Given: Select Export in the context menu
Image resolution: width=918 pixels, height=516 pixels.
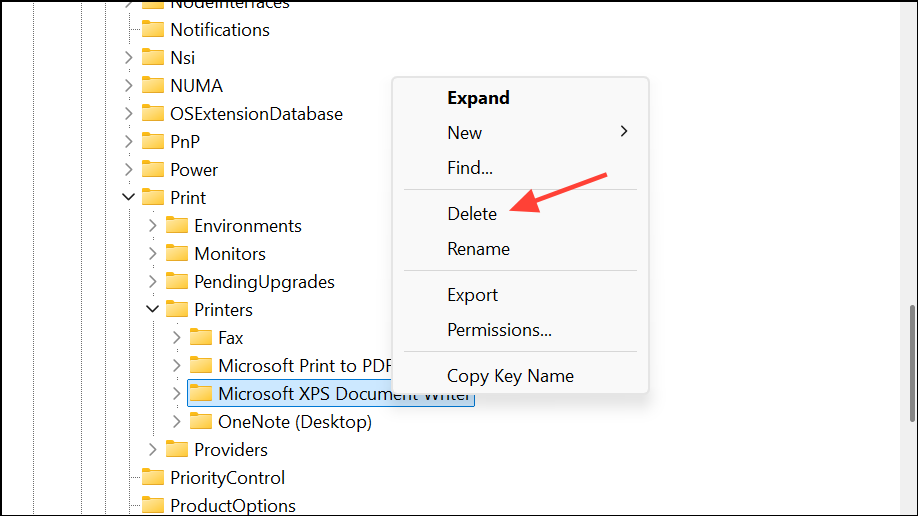Looking at the screenshot, I should coord(472,295).
